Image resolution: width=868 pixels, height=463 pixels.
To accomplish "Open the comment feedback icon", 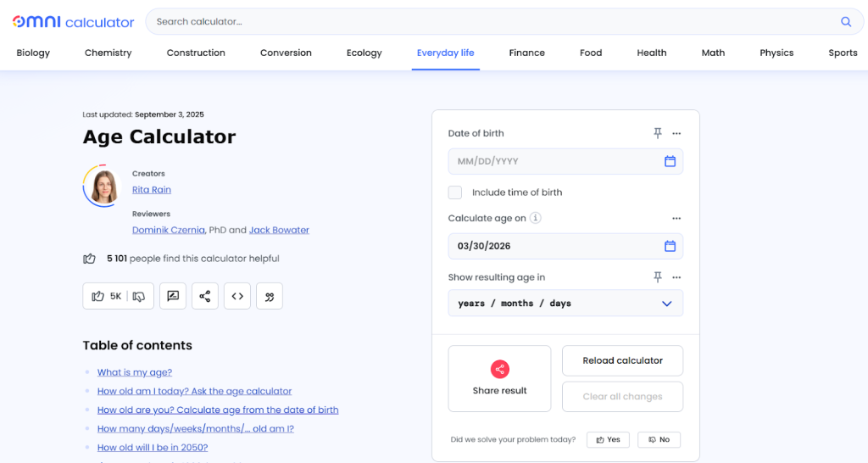I will click(173, 296).
